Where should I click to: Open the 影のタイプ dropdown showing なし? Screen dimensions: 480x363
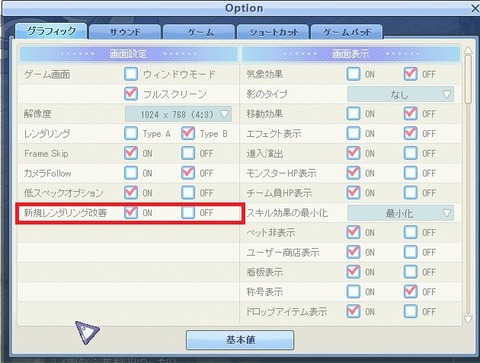(401, 94)
